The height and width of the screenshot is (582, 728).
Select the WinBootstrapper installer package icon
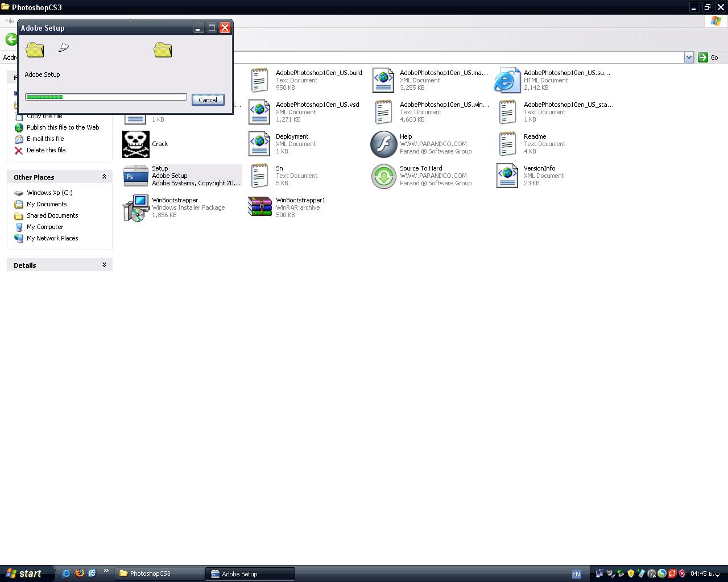[135, 208]
